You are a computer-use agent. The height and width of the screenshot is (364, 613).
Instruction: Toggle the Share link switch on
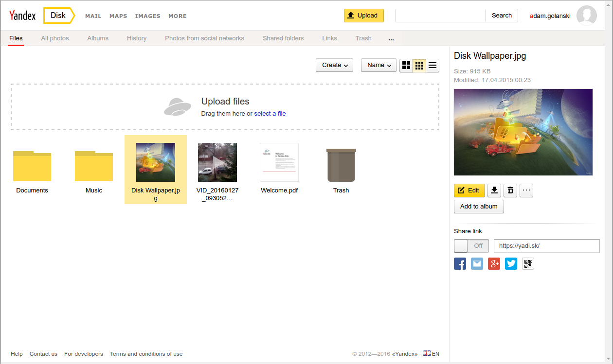[x=471, y=246]
